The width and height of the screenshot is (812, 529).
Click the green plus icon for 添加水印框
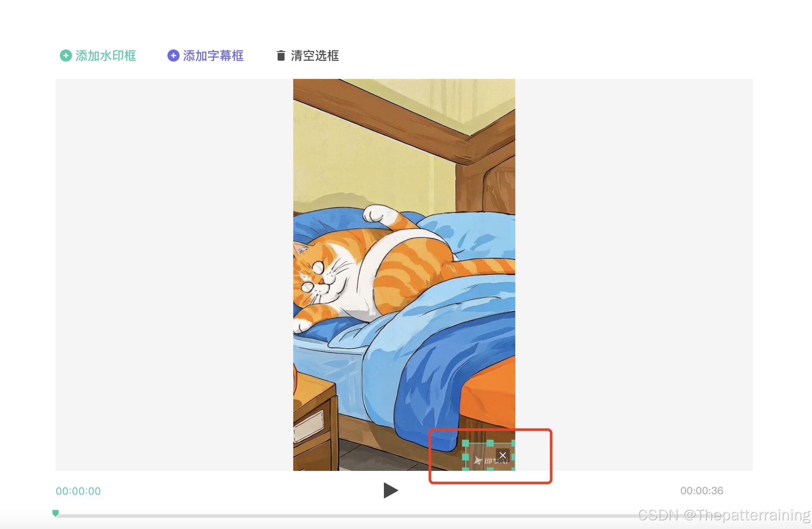[x=65, y=56]
